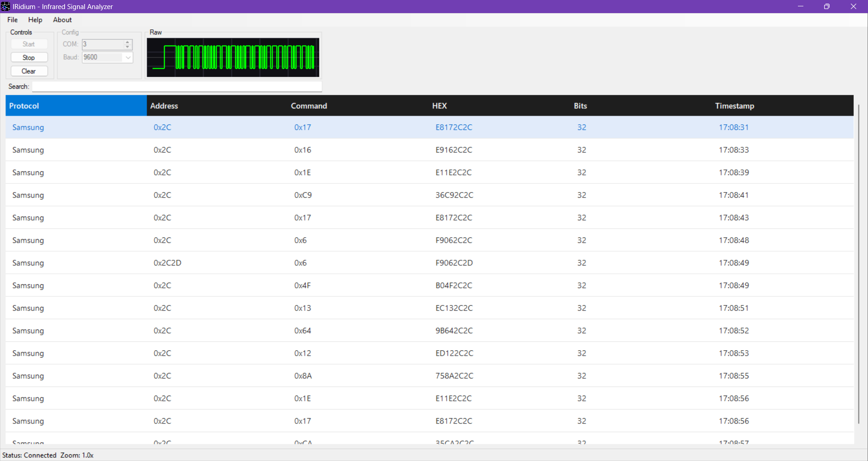
Task: Minimize the IRidium window
Action: (801, 6)
